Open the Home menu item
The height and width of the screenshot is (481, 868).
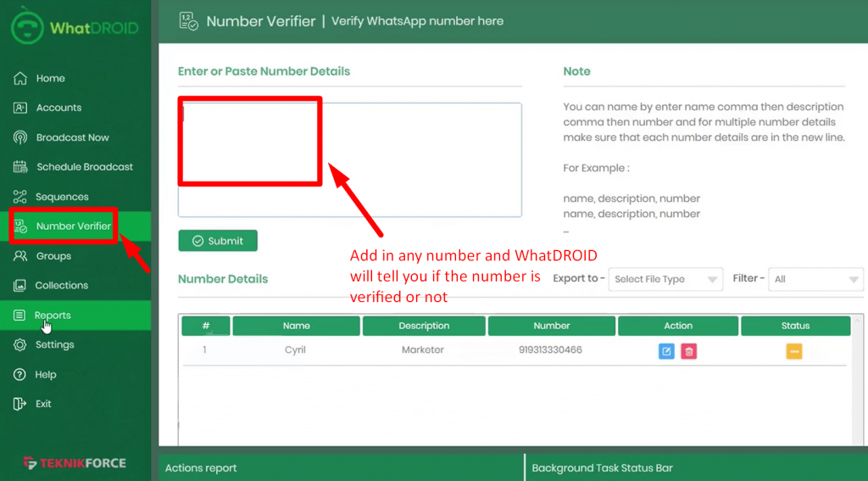click(x=50, y=79)
